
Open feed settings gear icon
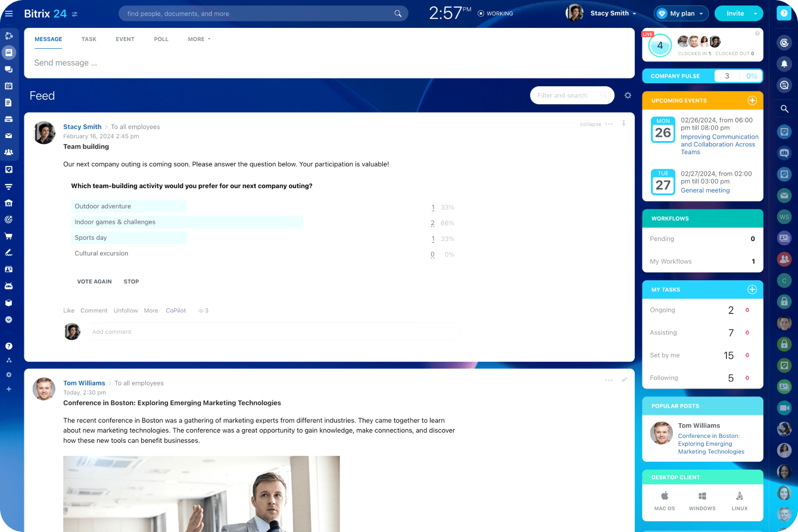click(627, 95)
